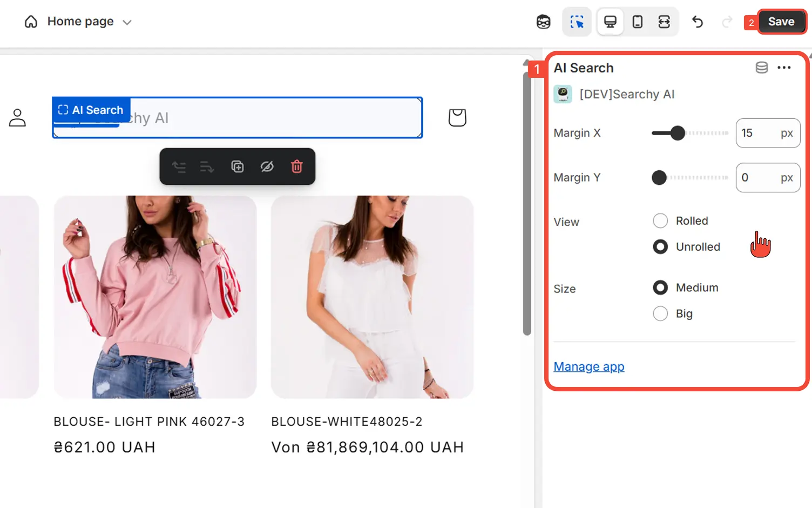Select the full-width preview icon
This screenshot has width=812, height=508.
[x=664, y=21]
